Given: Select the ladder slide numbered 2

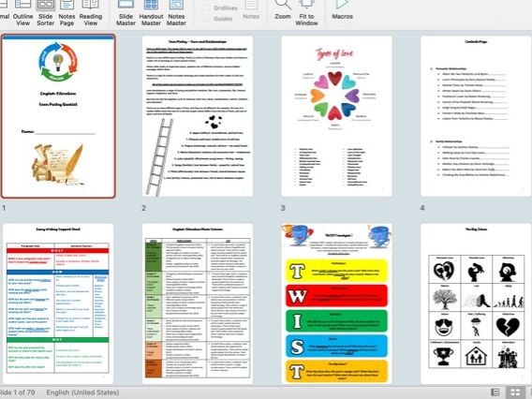Looking at the screenshot, I should (x=198, y=116).
